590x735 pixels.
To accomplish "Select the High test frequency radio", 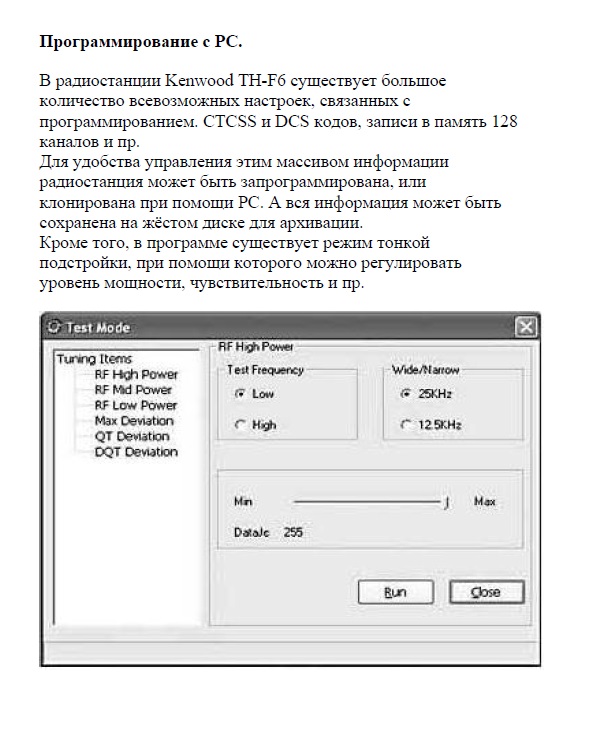I will pyautogui.click(x=240, y=425).
